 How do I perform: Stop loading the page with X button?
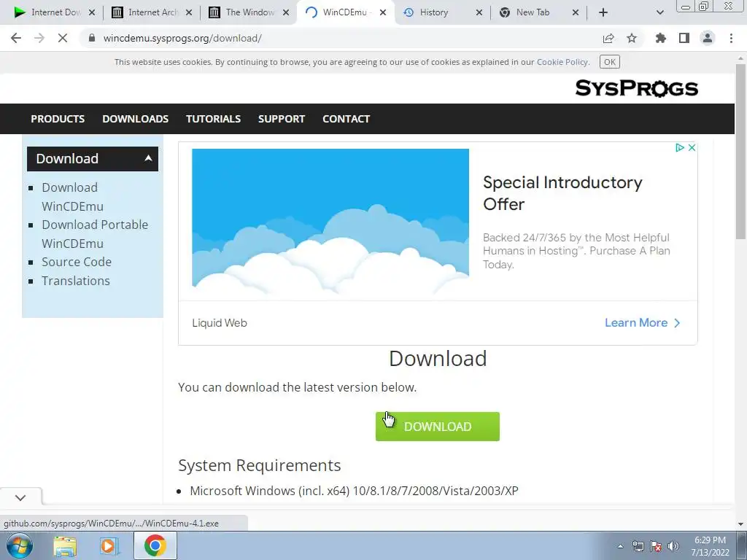point(63,38)
